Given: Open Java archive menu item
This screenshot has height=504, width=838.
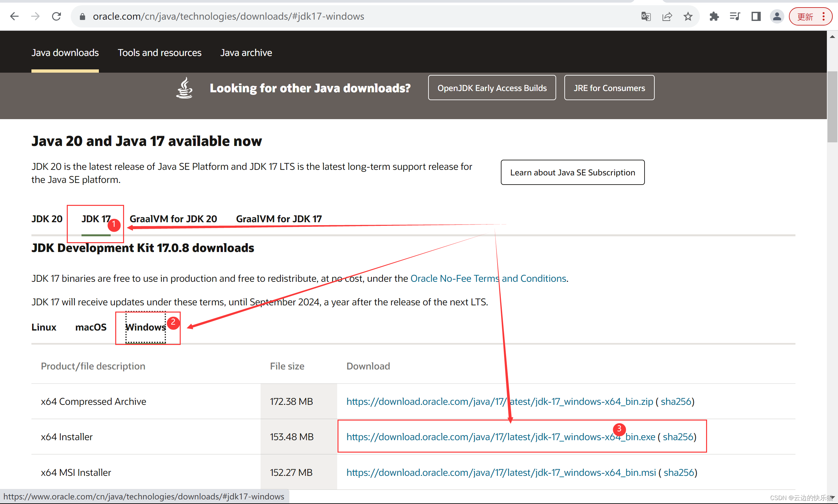Looking at the screenshot, I should click(246, 53).
